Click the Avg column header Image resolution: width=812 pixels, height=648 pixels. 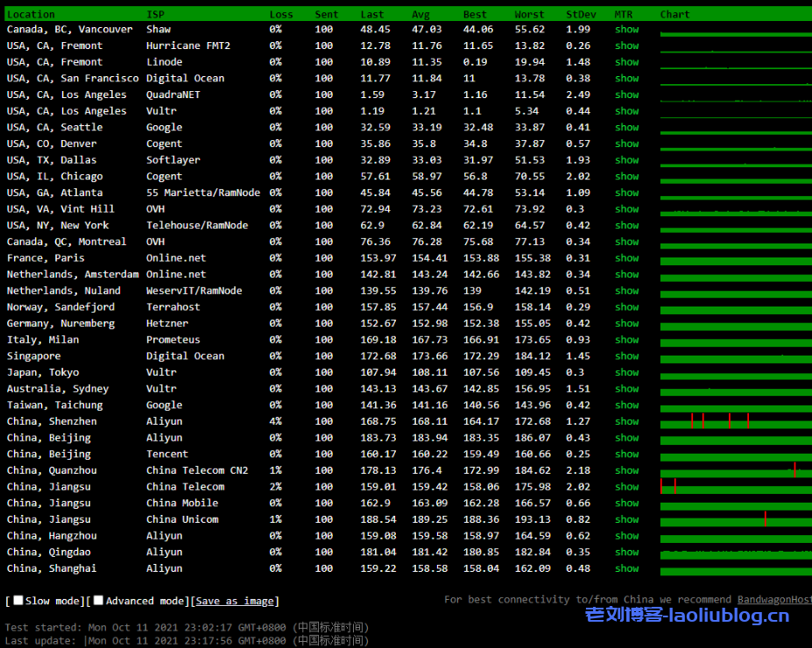420,14
